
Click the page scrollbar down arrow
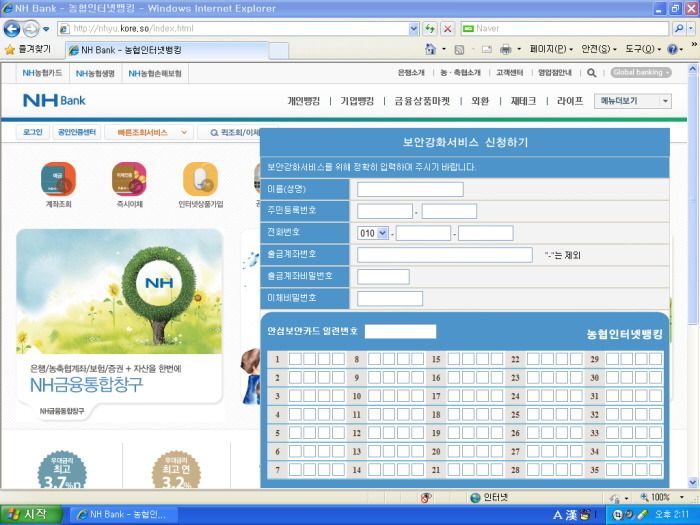coord(692,483)
